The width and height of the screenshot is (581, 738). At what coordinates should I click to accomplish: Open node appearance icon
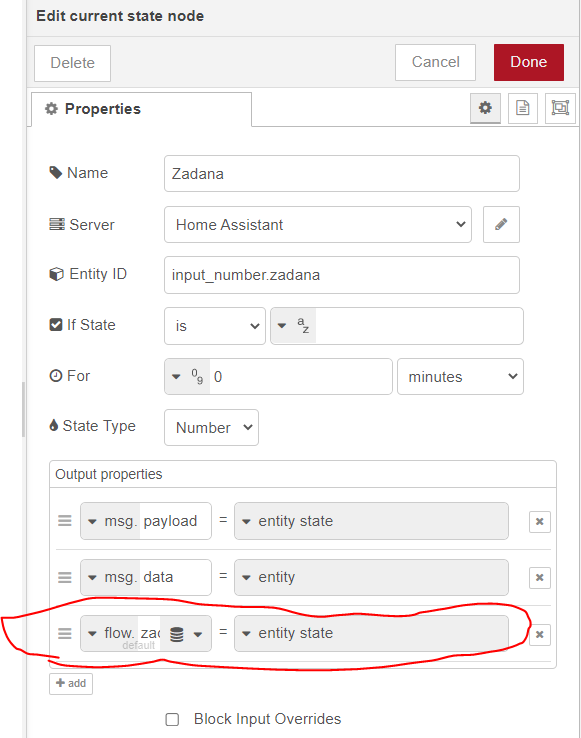(560, 108)
